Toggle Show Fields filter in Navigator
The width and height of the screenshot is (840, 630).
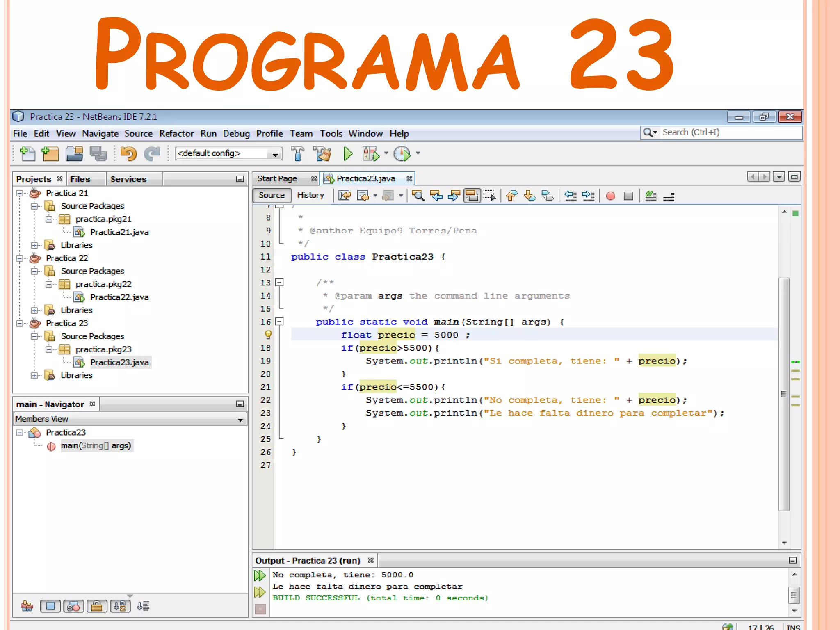coord(50,606)
